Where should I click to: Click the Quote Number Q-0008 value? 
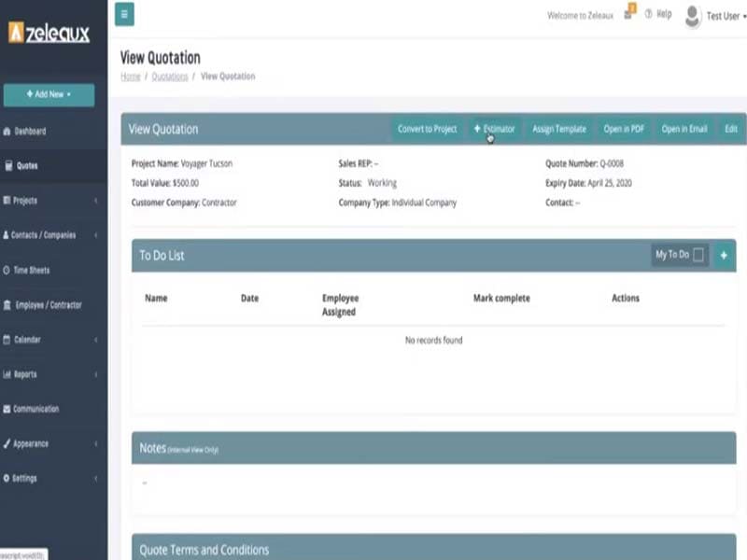(612, 164)
